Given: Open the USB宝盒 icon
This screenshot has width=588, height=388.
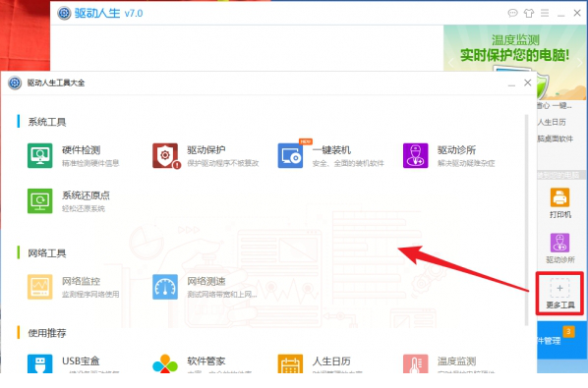Looking at the screenshot, I should [39, 363].
